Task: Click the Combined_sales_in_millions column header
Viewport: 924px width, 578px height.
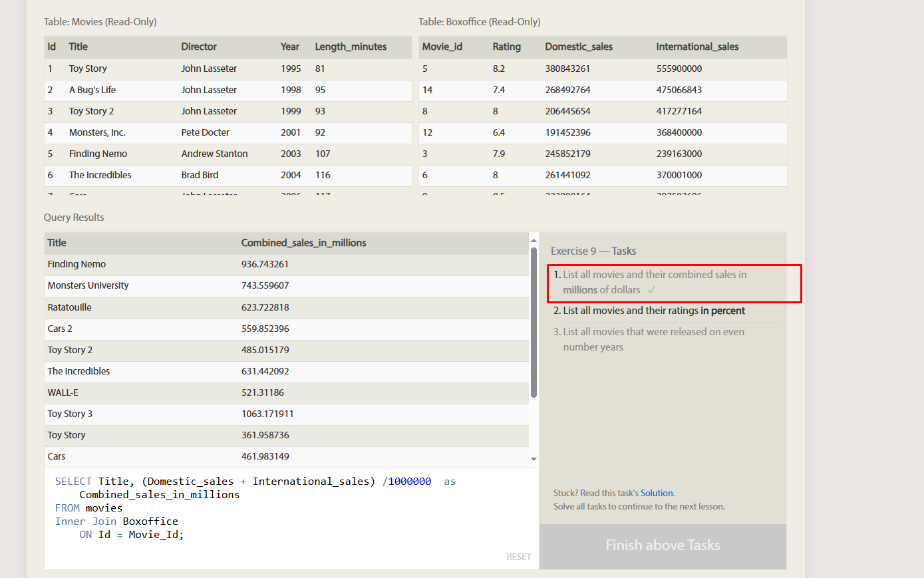Action: 303,243
